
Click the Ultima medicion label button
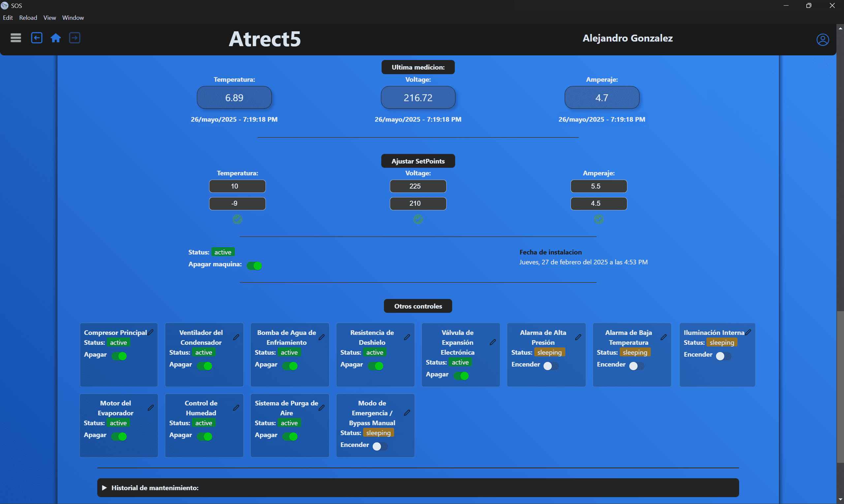418,67
